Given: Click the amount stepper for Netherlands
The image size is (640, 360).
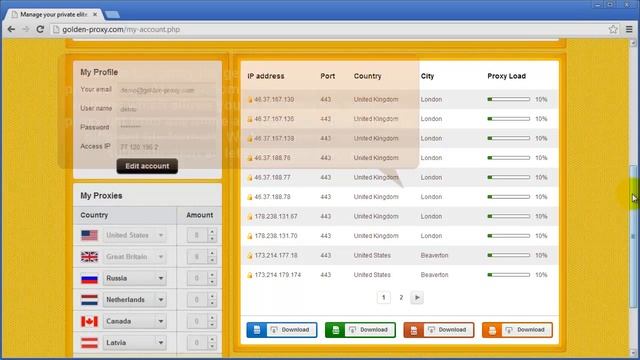Looking at the screenshot, I should [212, 300].
